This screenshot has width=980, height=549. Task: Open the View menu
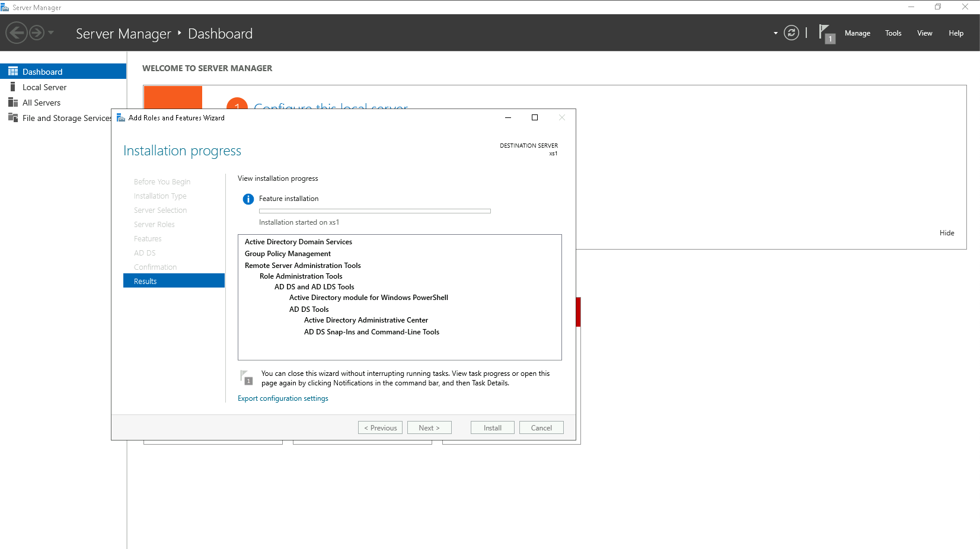point(924,33)
